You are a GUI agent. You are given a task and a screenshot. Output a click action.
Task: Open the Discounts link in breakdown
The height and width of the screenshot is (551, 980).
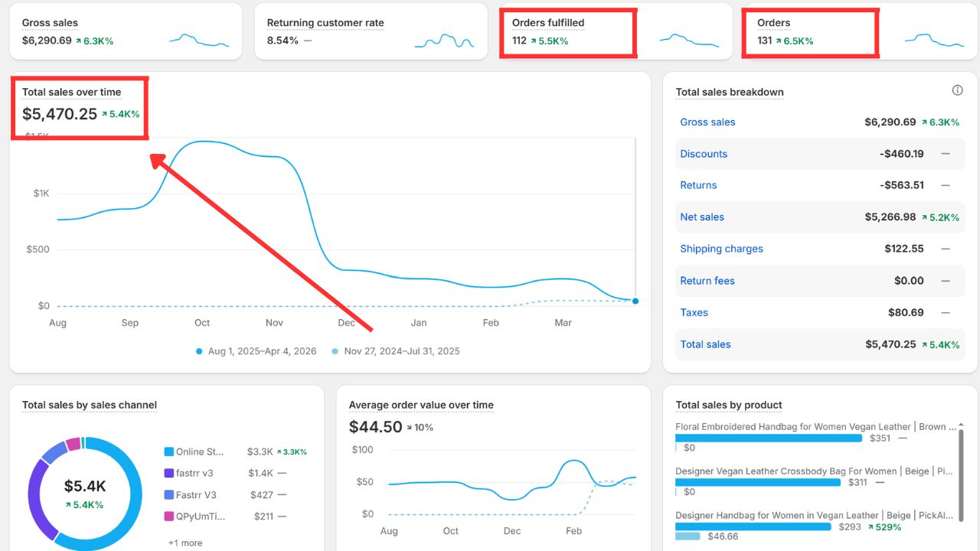coord(704,154)
